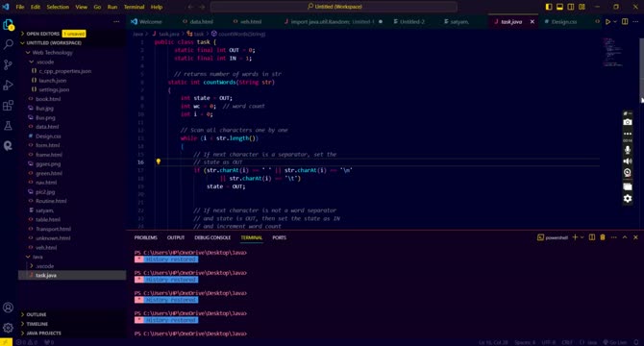Expand the OUTLINE section
Image resolution: width=644 pixels, height=346 pixels.
tap(37, 314)
